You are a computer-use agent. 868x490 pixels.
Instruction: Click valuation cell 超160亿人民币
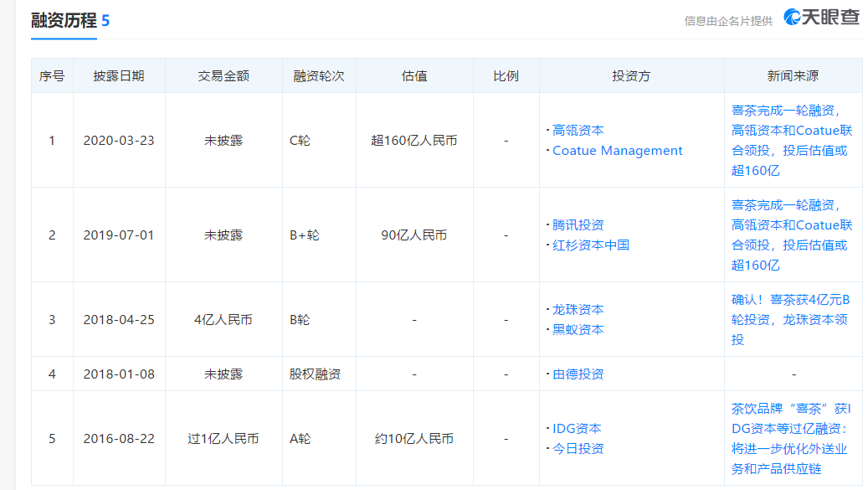coord(414,141)
